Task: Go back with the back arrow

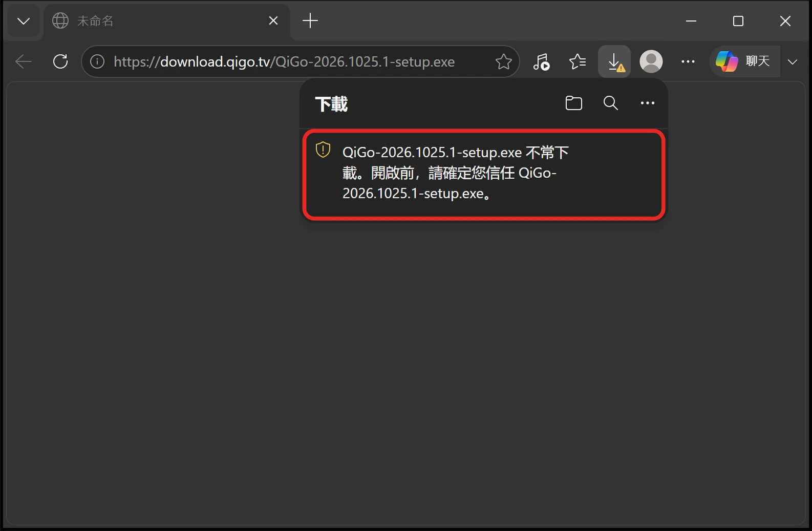Action: pyautogui.click(x=24, y=61)
